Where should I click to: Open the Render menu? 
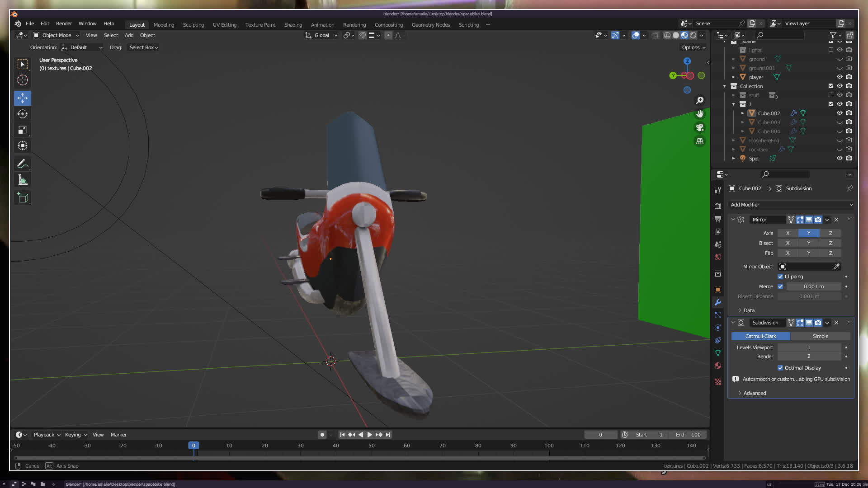(64, 23)
